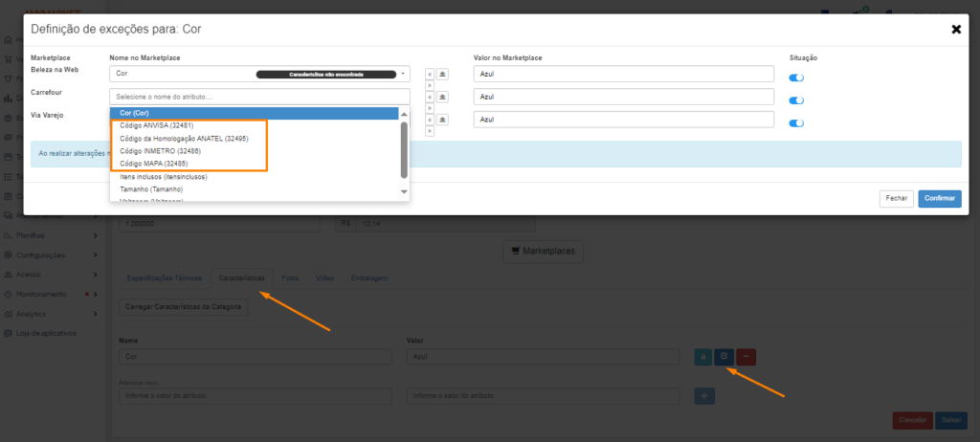This screenshot has height=442, width=980.
Task: Select Cor (Cor) option in dropdown list
Action: point(255,113)
